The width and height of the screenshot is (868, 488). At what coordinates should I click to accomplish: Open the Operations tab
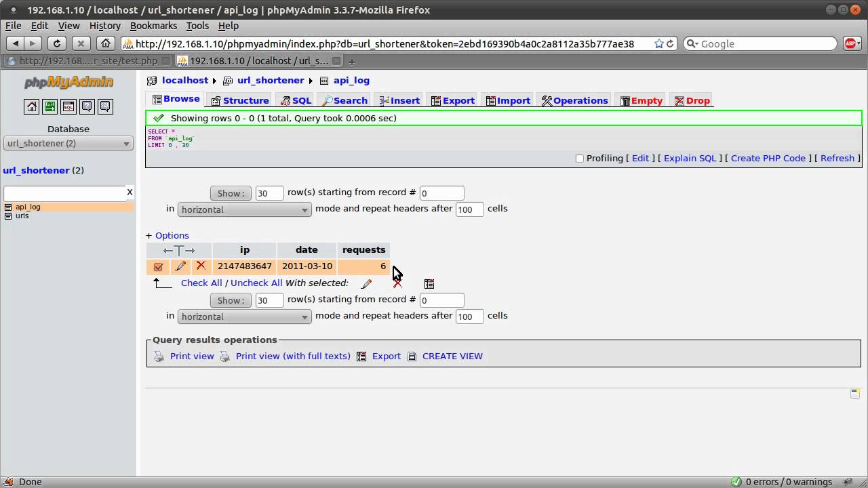pyautogui.click(x=574, y=100)
